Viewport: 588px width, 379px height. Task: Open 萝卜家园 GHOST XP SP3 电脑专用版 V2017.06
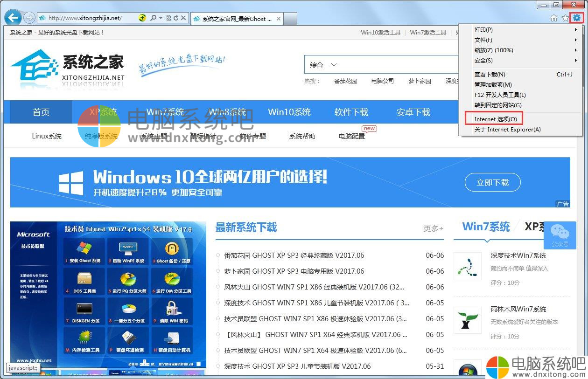[x=294, y=271]
